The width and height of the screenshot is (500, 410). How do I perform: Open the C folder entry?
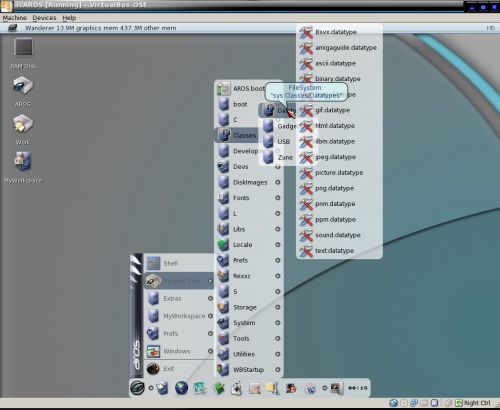tap(237, 120)
